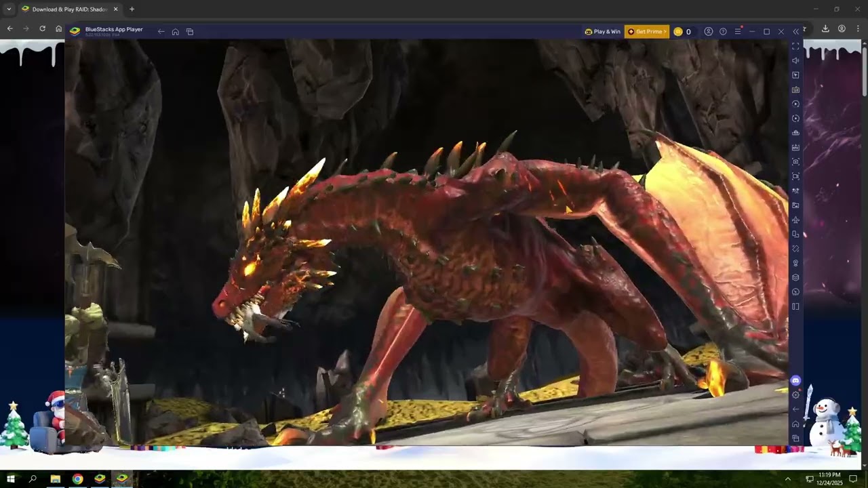Image resolution: width=868 pixels, height=488 pixels.
Task: Open a new browser tab with plus
Action: click(x=132, y=9)
